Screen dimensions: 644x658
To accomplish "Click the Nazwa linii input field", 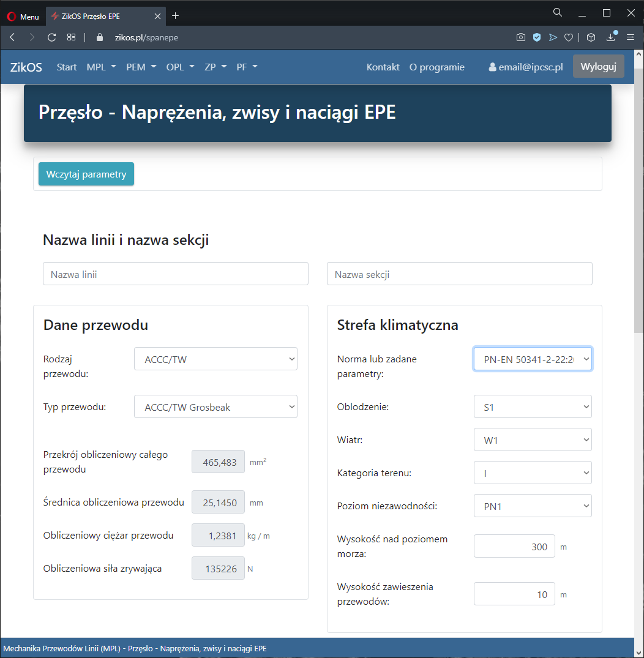I will click(x=176, y=274).
